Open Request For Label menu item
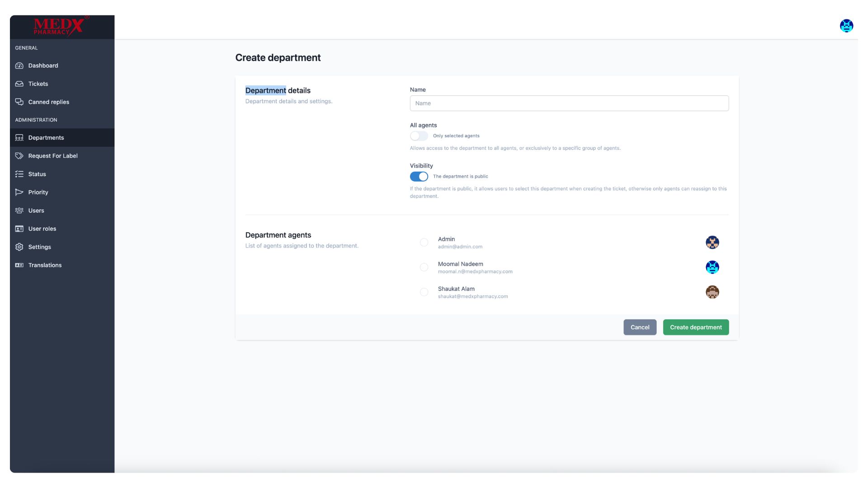 click(62, 156)
